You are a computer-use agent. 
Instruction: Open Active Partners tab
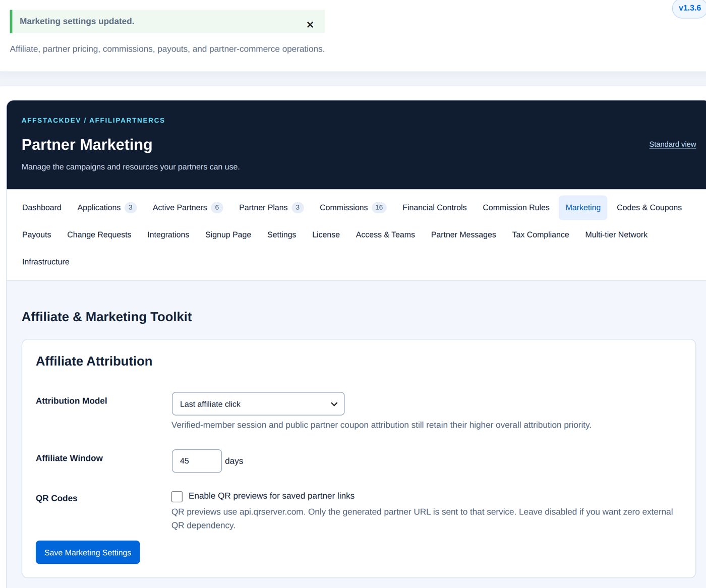pyautogui.click(x=188, y=208)
